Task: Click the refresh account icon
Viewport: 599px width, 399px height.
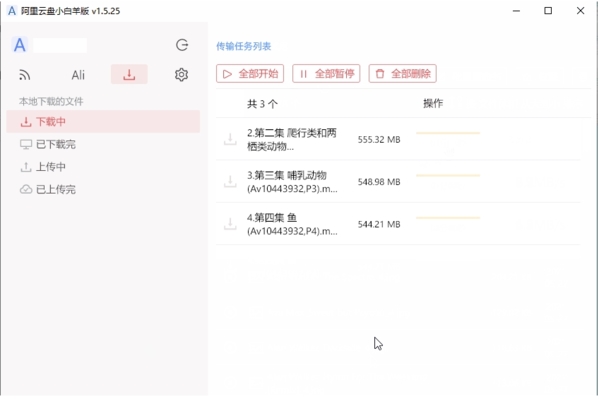Action: point(182,45)
